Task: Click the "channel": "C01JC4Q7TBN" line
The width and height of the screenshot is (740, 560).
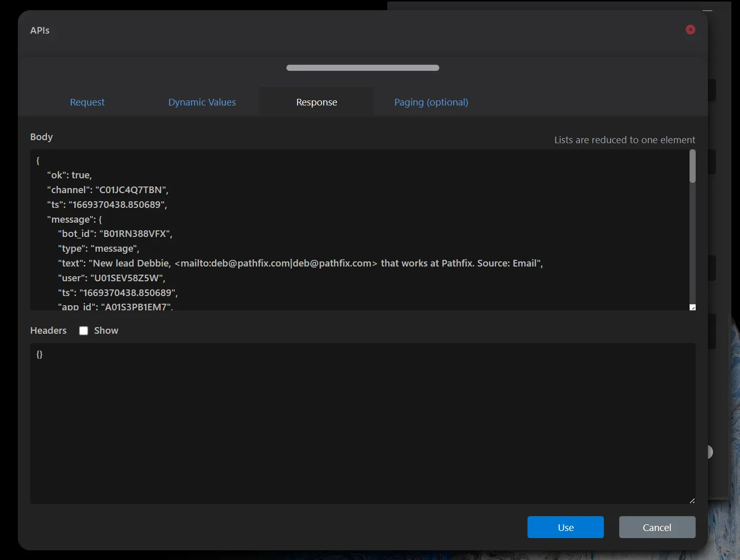Action: pyautogui.click(x=108, y=190)
